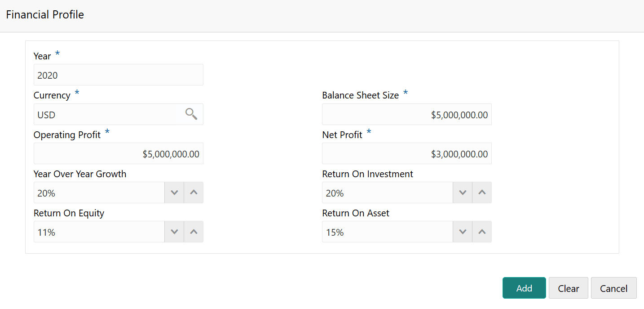Decrease Year Over Year Growth value
This screenshot has height=309, width=644.
[174, 193]
